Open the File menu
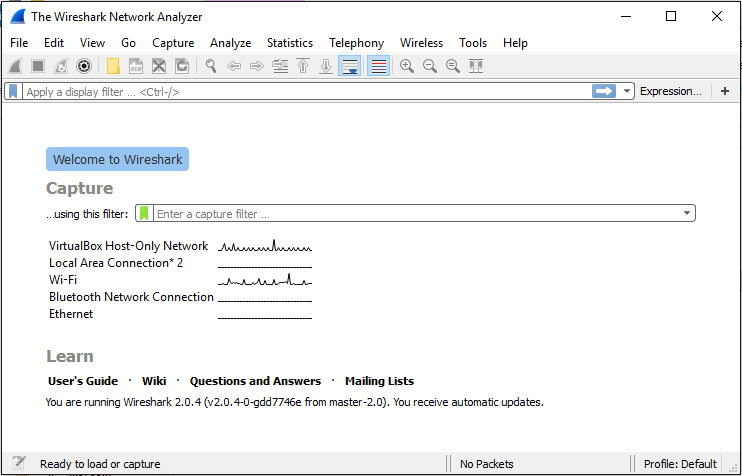This screenshot has height=476, width=742. (19, 43)
